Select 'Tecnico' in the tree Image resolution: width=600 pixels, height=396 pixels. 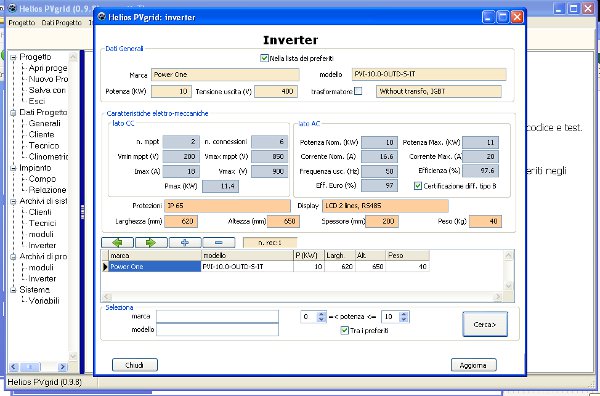click(44, 146)
